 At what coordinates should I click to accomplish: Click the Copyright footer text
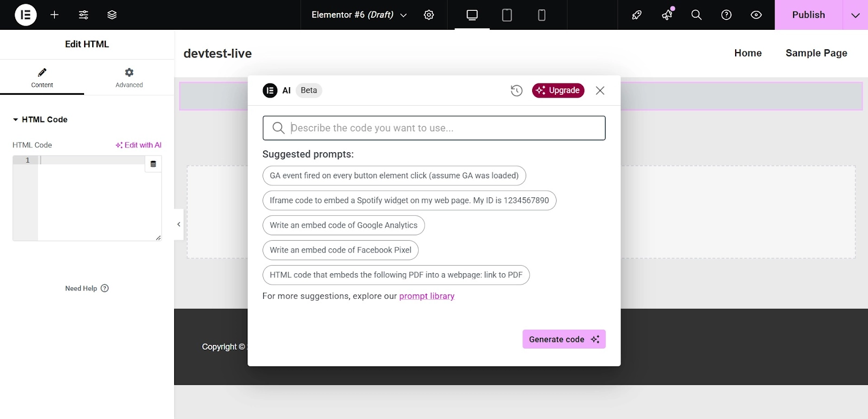pyautogui.click(x=224, y=347)
